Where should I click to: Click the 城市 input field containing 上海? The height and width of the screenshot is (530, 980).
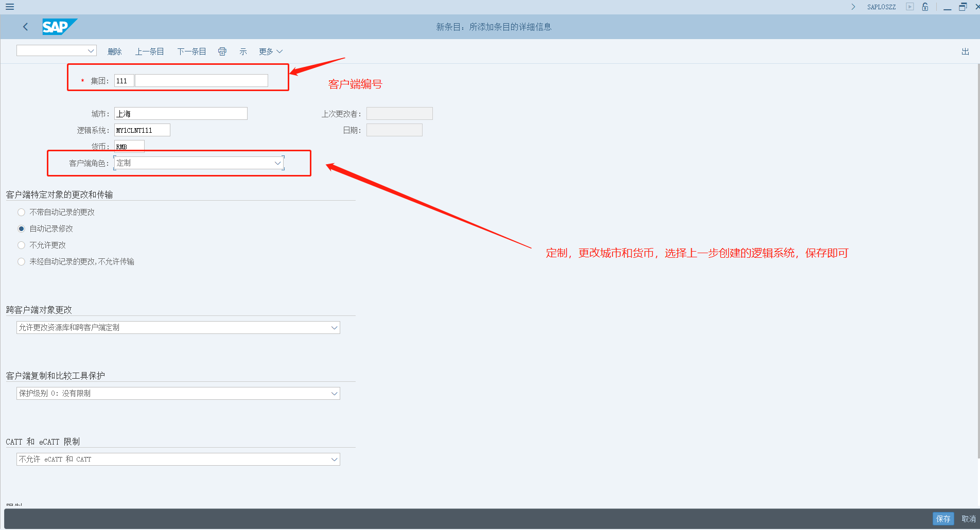click(180, 114)
